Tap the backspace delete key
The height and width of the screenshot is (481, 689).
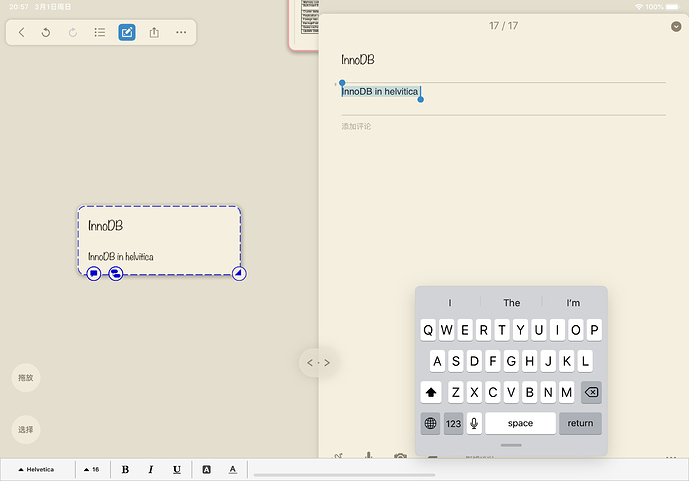pyautogui.click(x=591, y=392)
